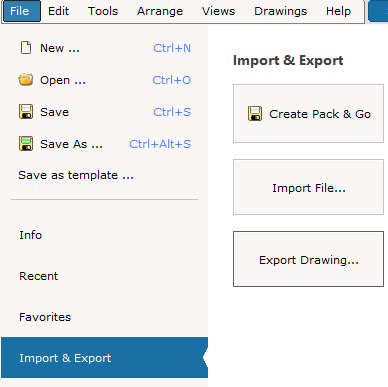
Task: Open the Arrange menu
Action: click(160, 11)
